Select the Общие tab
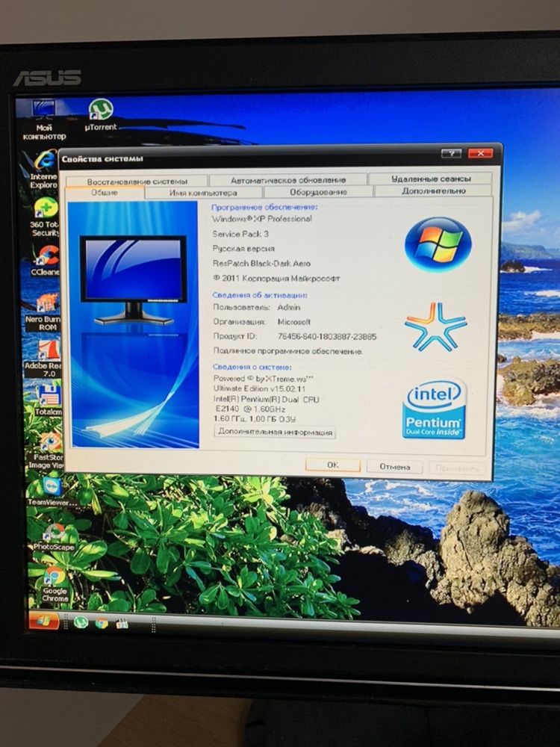Screen dimensions: 560x747 point(105,193)
